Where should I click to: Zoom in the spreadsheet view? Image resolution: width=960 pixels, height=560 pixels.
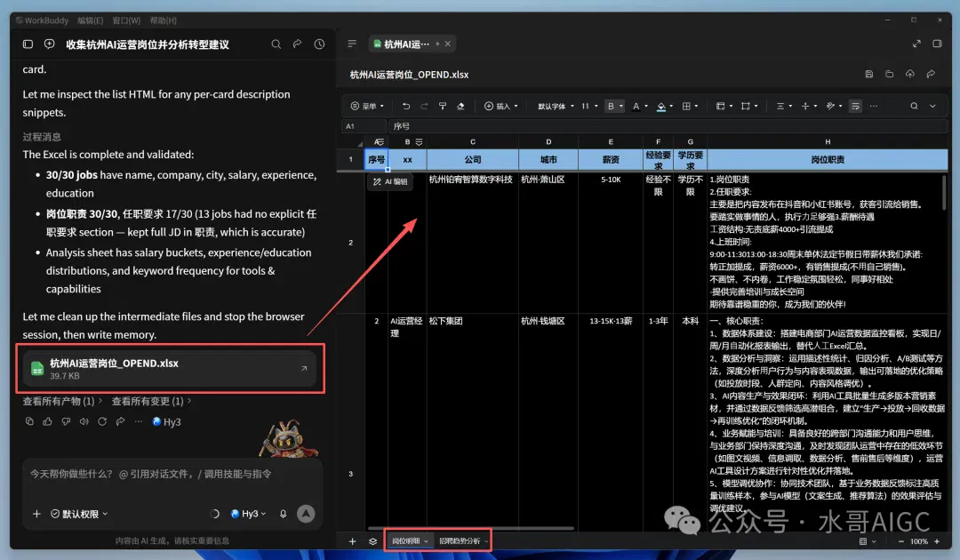coord(937,541)
